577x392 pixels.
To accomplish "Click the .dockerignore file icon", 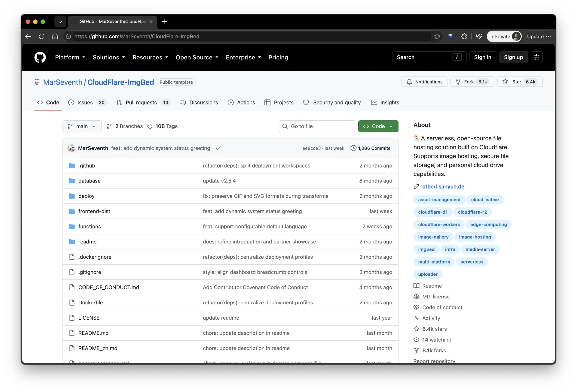I will (x=72, y=257).
